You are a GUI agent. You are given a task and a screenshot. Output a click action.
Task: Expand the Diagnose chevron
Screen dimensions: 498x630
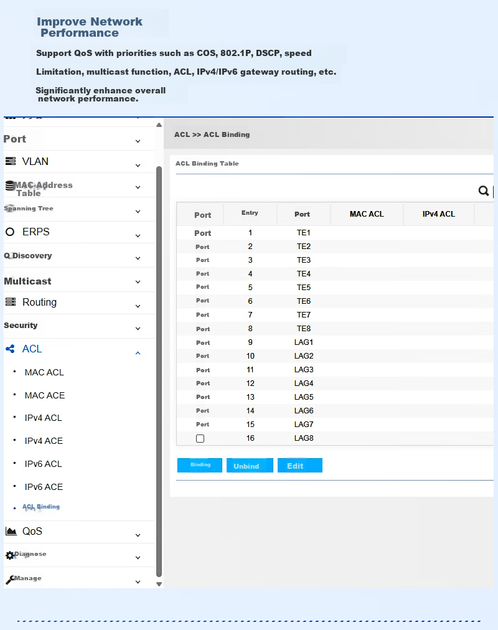pos(138,557)
